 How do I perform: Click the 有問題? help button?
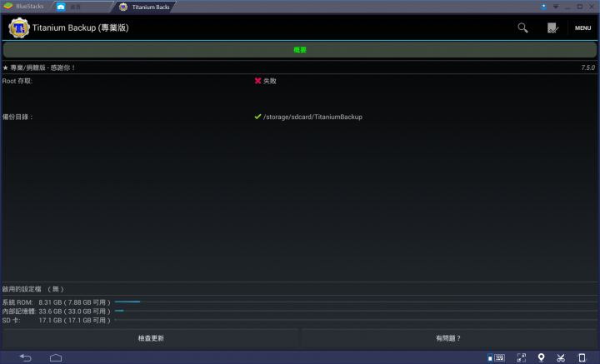pyautogui.click(x=449, y=338)
